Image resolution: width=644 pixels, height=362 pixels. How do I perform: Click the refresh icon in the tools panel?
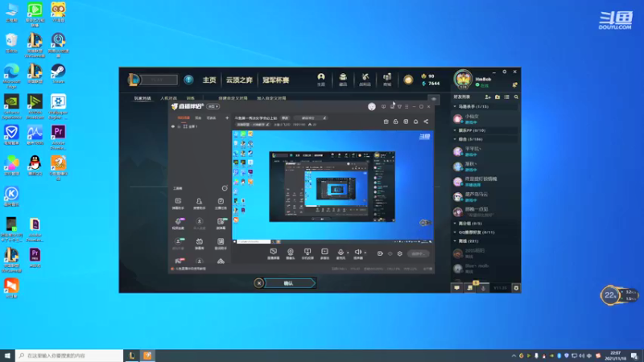(x=225, y=188)
